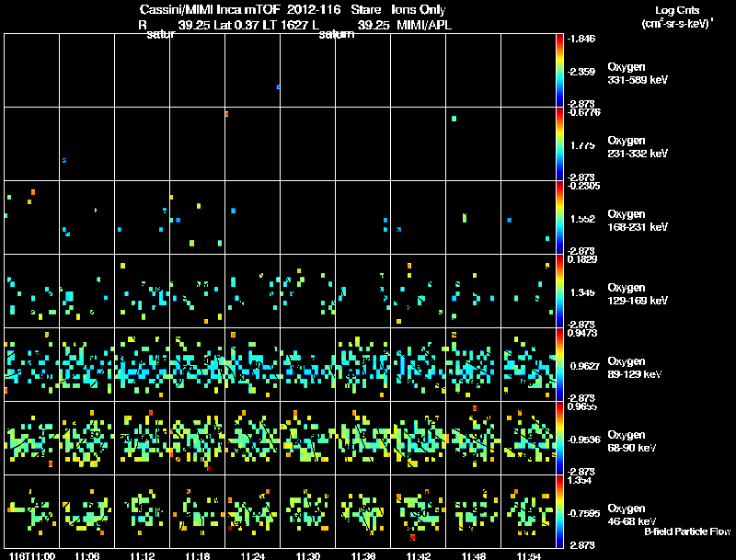Screen dimensions: 736x560
Task: Click the '0.1829' colorbar value
Action: (x=582, y=259)
